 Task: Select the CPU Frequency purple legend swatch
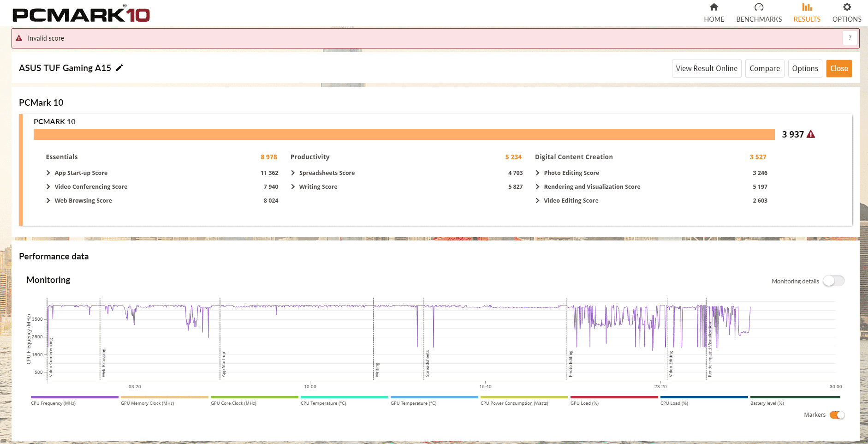74,397
